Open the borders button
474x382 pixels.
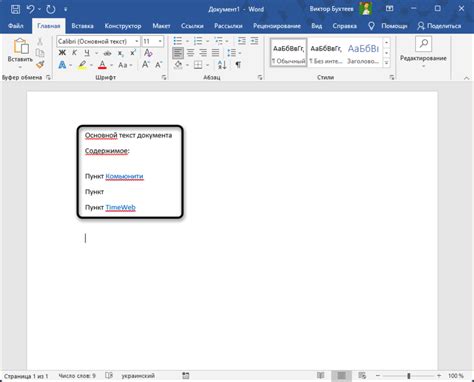pyautogui.click(x=198, y=65)
